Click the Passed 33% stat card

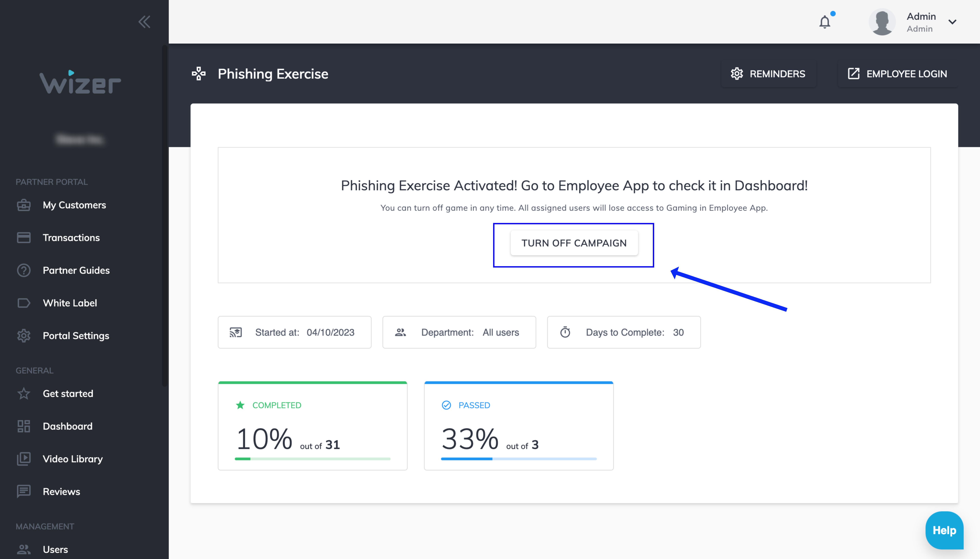518,425
